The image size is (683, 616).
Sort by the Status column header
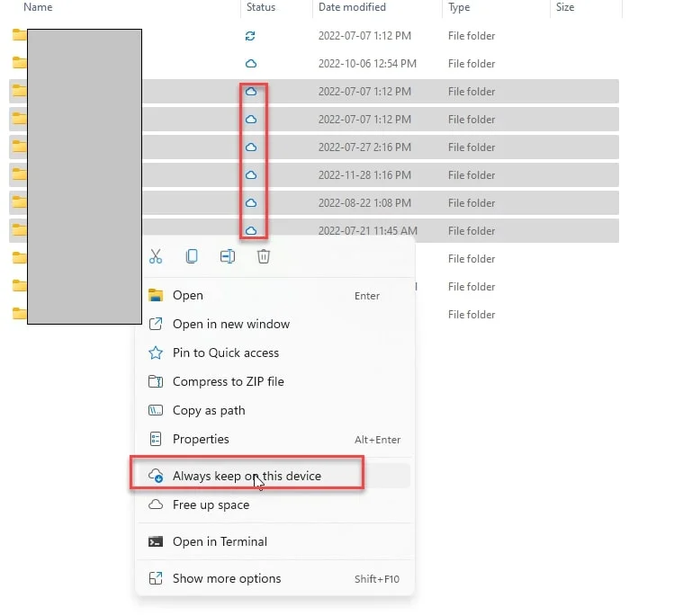click(x=261, y=7)
